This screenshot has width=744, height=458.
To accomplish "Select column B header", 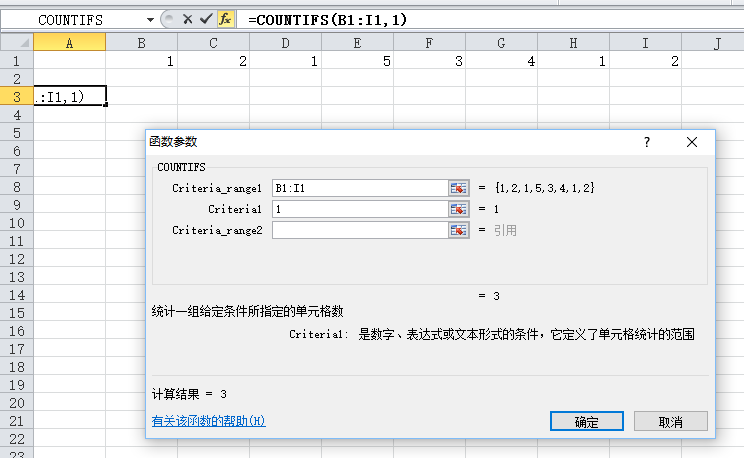I will point(141,43).
